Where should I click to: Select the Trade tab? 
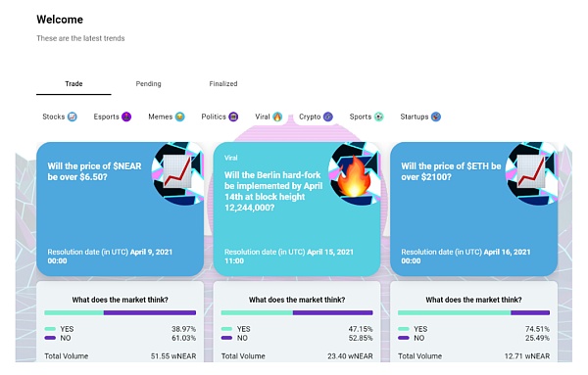click(73, 84)
